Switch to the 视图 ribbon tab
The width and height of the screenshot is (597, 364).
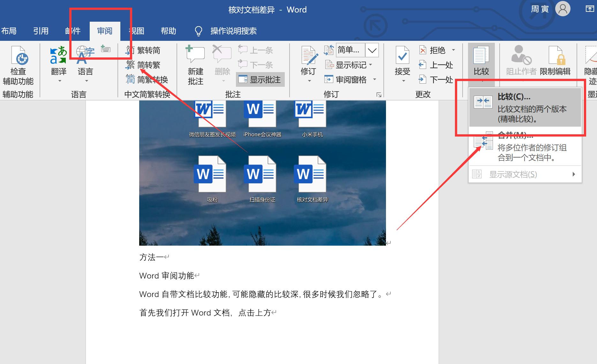(136, 31)
